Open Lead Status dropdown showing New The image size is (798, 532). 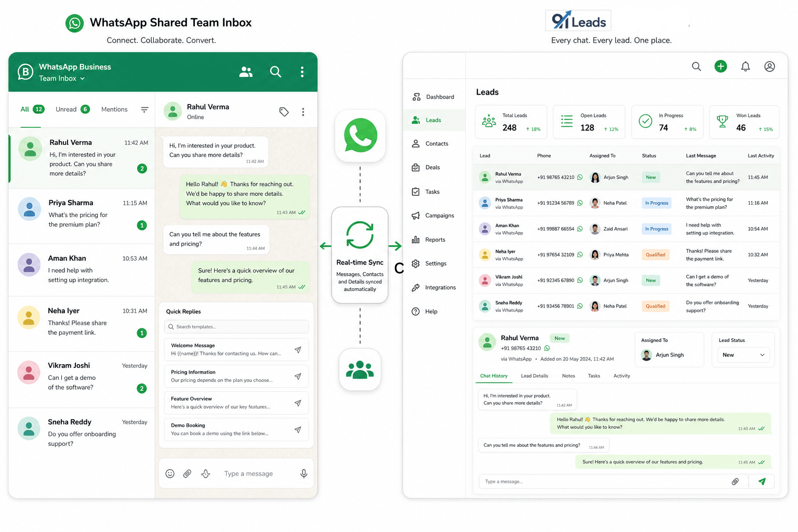[743, 355]
